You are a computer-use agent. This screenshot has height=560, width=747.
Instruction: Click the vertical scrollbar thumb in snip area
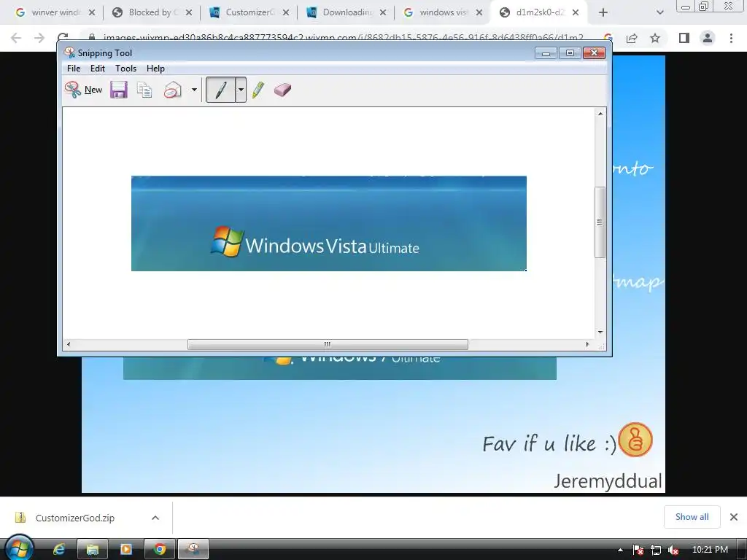pos(600,222)
